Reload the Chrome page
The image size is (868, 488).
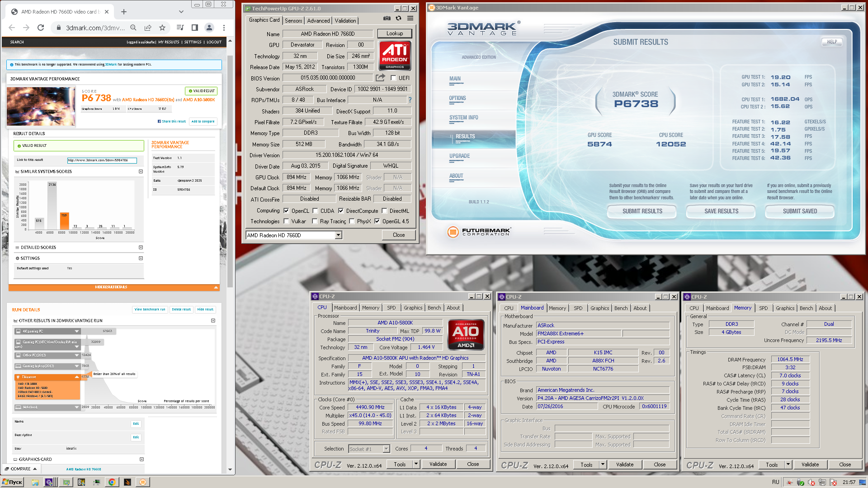pyautogui.click(x=41, y=28)
